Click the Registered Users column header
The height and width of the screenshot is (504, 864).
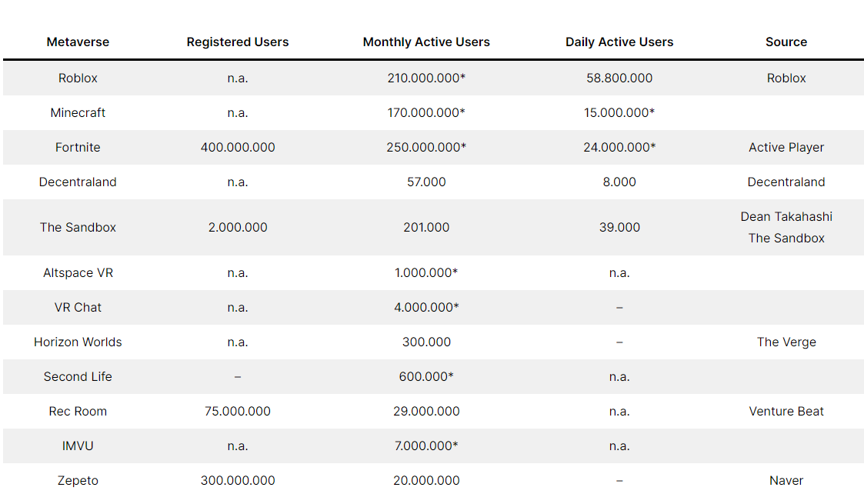click(238, 42)
